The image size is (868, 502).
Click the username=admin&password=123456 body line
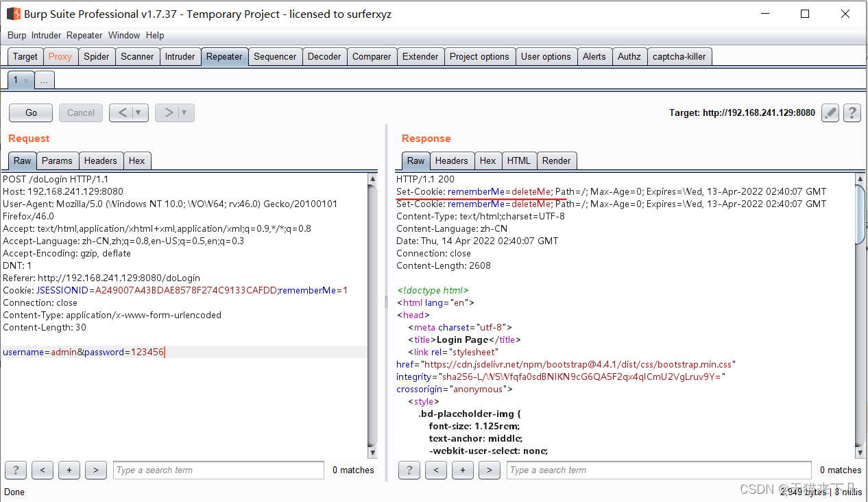(x=84, y=352)
